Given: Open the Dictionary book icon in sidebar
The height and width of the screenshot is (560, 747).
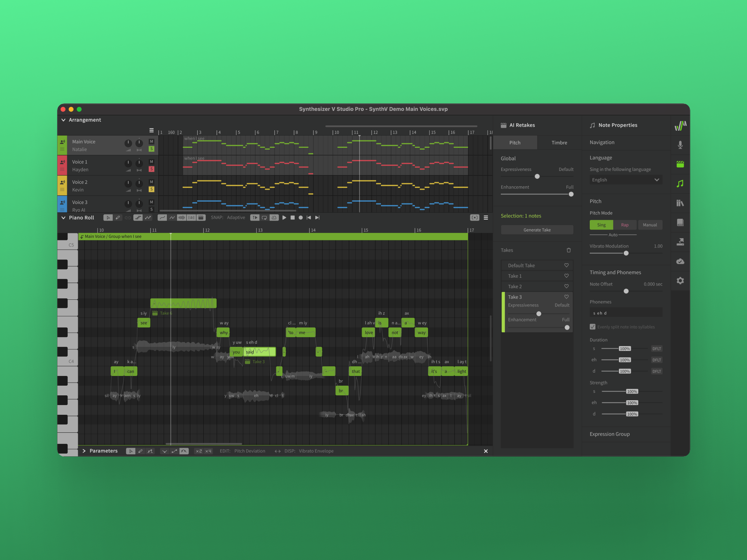Looking at the screenshot, I should coord(680,223).
